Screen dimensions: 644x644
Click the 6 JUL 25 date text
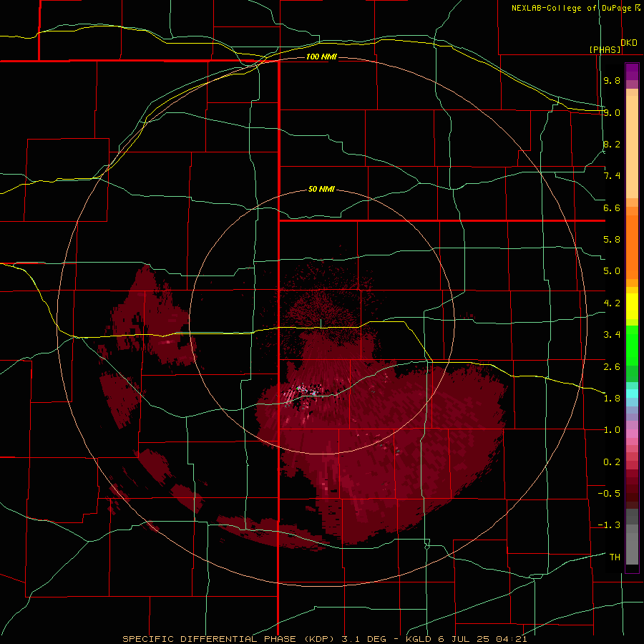point(464,639)
